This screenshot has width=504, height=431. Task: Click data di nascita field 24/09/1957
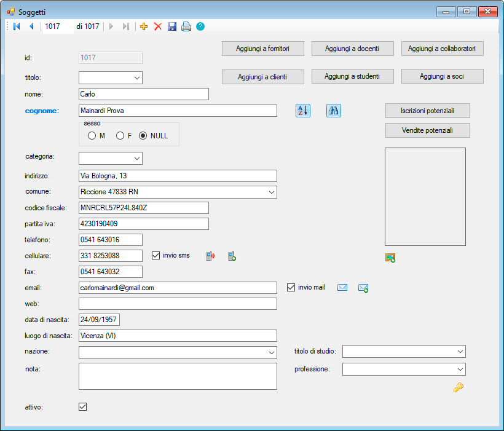click(x=100, y=320)
